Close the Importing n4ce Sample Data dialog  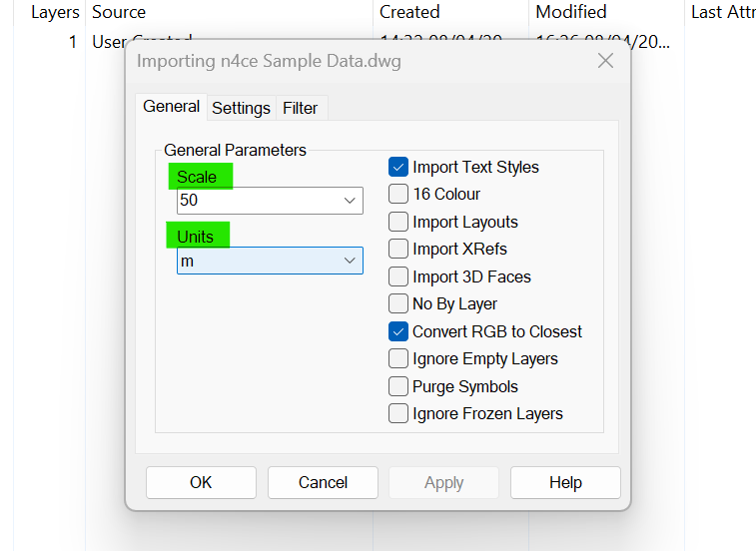tap(605, 61)
